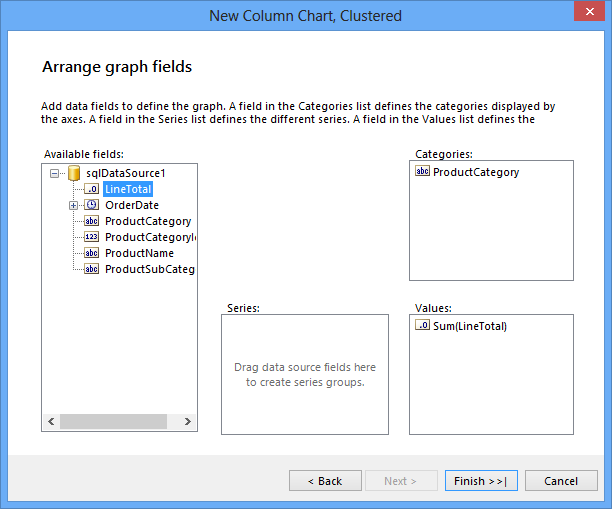Screen dimensions: 612x509
Task: Expand the OrderDate field node
Action: pos(73,205)
